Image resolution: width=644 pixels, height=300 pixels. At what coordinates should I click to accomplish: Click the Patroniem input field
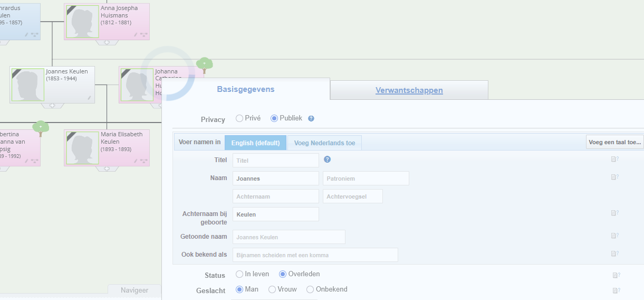(366, 179)
